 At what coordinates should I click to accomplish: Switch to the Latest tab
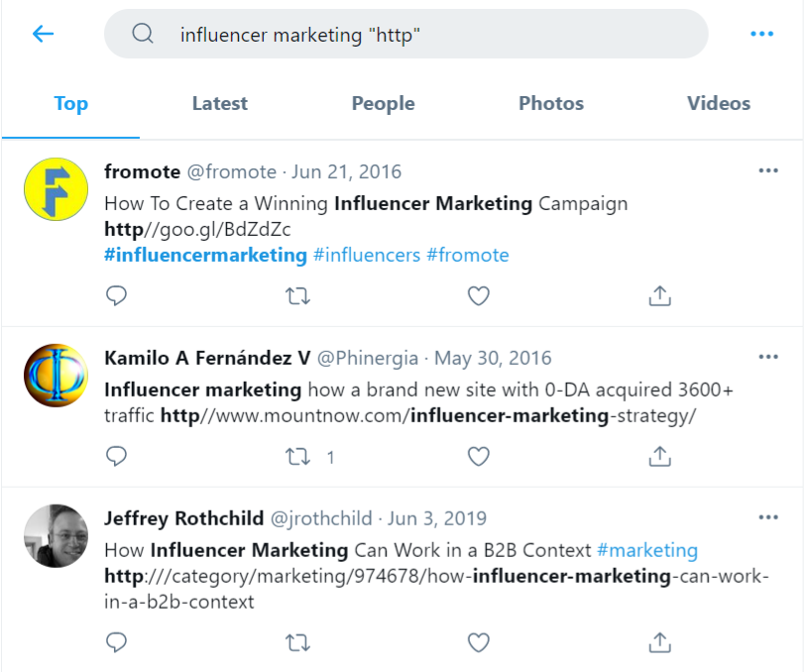(x=219, y=103)
